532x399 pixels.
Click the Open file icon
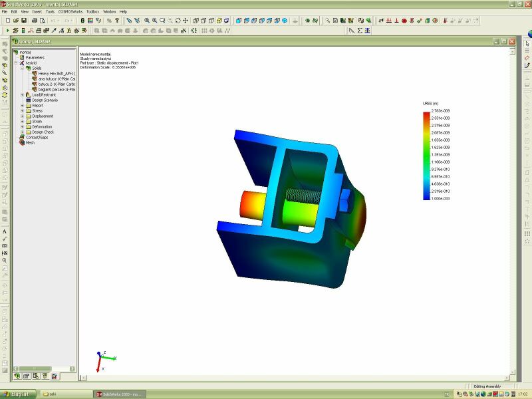[x=15, y=21]
